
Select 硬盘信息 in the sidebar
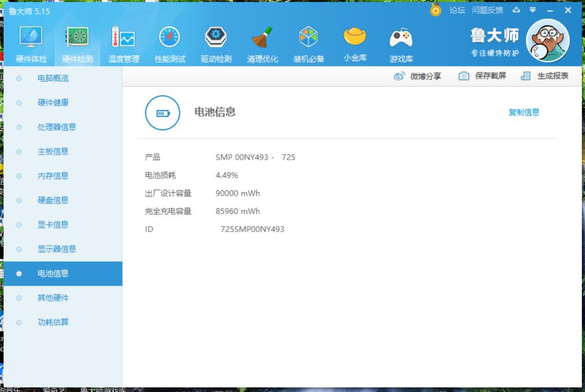click(x=53, y=200)
